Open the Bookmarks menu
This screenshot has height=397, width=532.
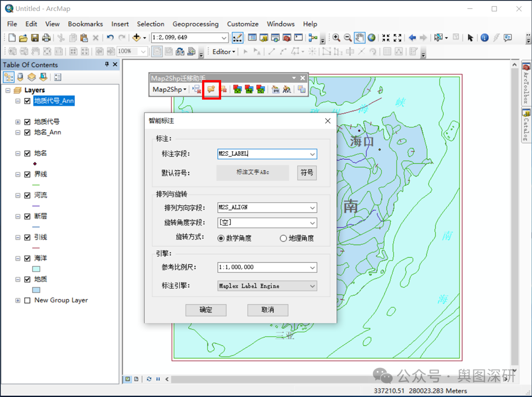point(85,24)
